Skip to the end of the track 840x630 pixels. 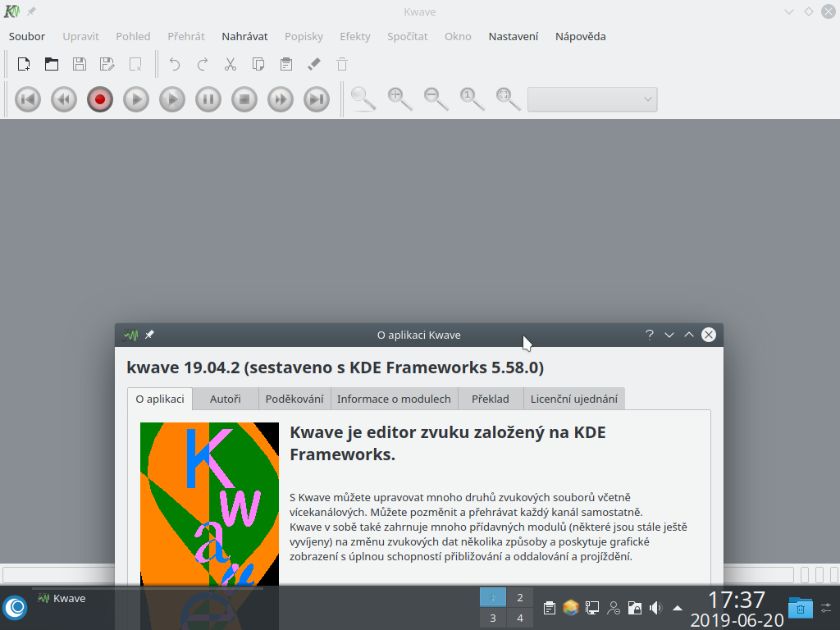(x=316, y=98)
